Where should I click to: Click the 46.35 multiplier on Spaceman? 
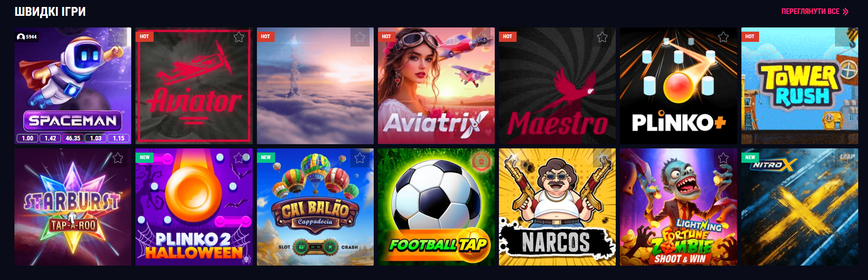pyautogui.click(x=73, y=138)
